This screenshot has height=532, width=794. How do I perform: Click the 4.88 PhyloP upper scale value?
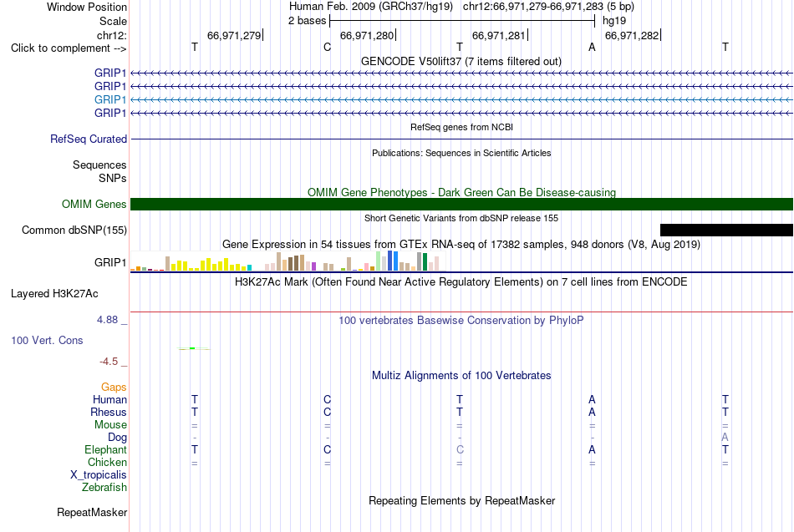point(107,320)
